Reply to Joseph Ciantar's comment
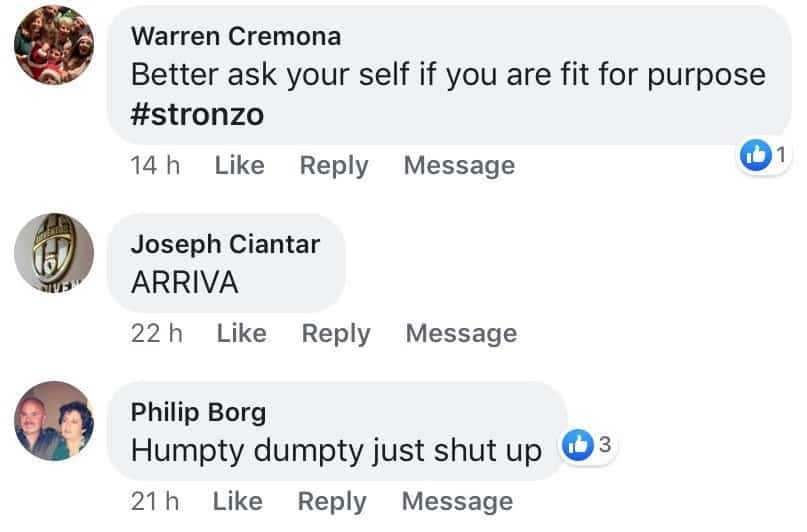Image resolution: width=807 pixels, height=532 pixels. click(336, 334)
